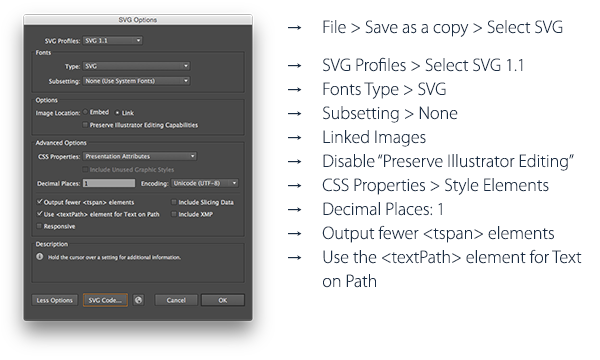Image resolution: width=600 pixels, height=360 pixels.
Task: Open the CSS Properties dropdown
Action: pos(140,156)
